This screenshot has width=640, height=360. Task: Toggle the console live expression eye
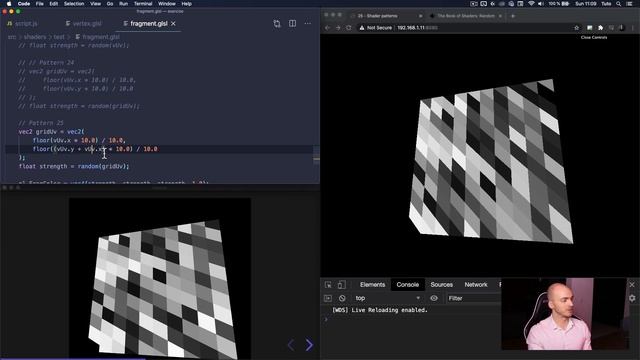tap(434, 298)
